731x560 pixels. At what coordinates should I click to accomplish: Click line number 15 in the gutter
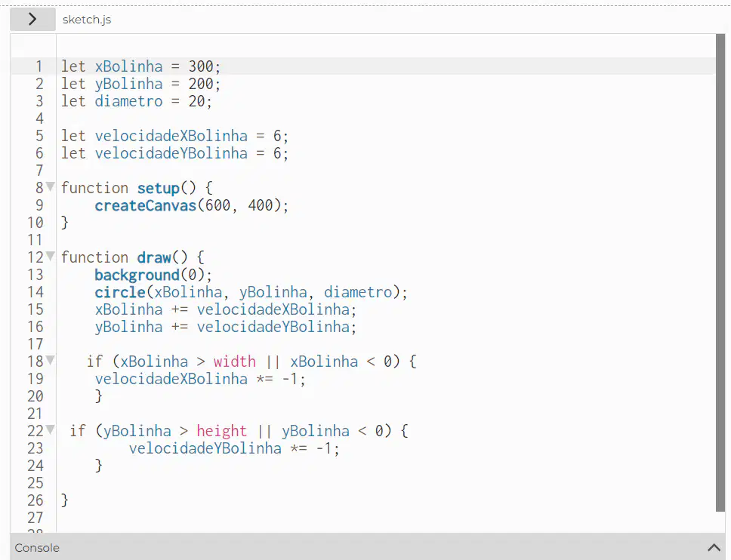[x=35, y=309]
